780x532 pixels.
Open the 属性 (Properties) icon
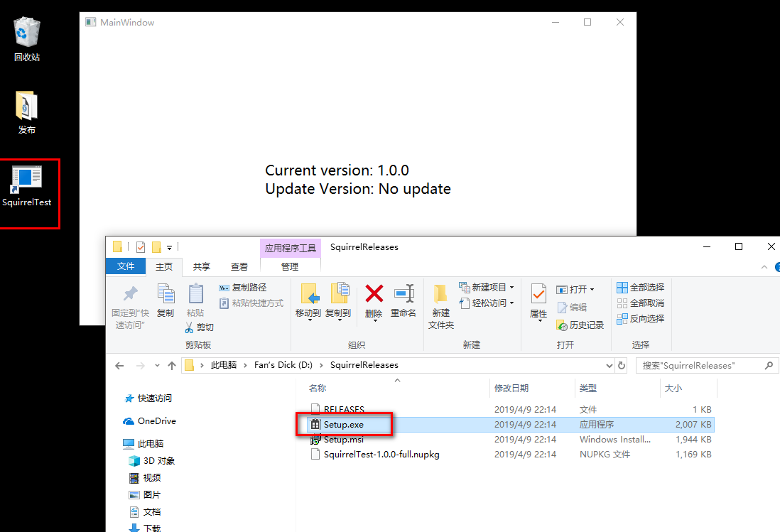[x=538, y=301]
